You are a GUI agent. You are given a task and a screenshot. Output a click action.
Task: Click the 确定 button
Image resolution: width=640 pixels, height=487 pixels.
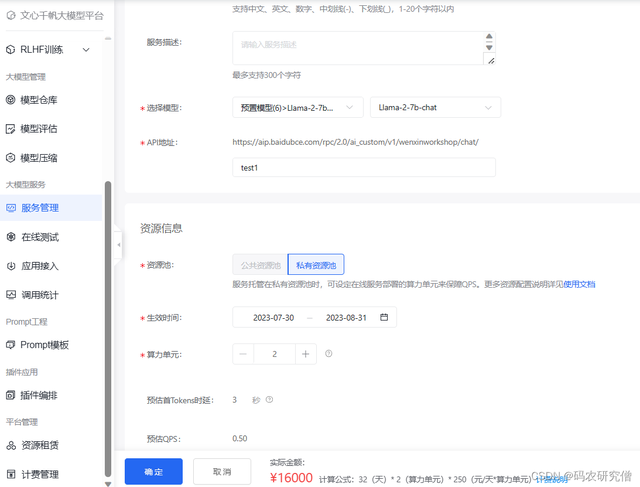(153, 471)
